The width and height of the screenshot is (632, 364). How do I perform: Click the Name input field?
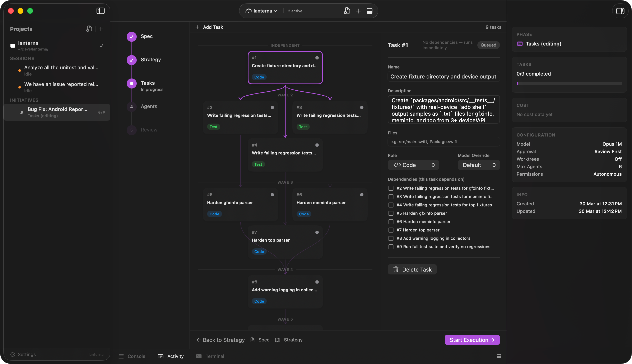pyautogui.click(x=444, y=77)
